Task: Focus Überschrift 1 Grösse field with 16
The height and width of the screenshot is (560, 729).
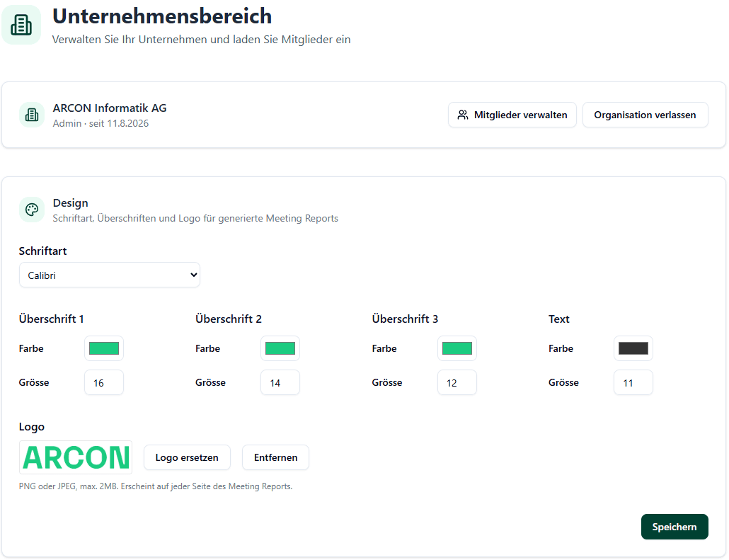Action: (x=103, y=382)
